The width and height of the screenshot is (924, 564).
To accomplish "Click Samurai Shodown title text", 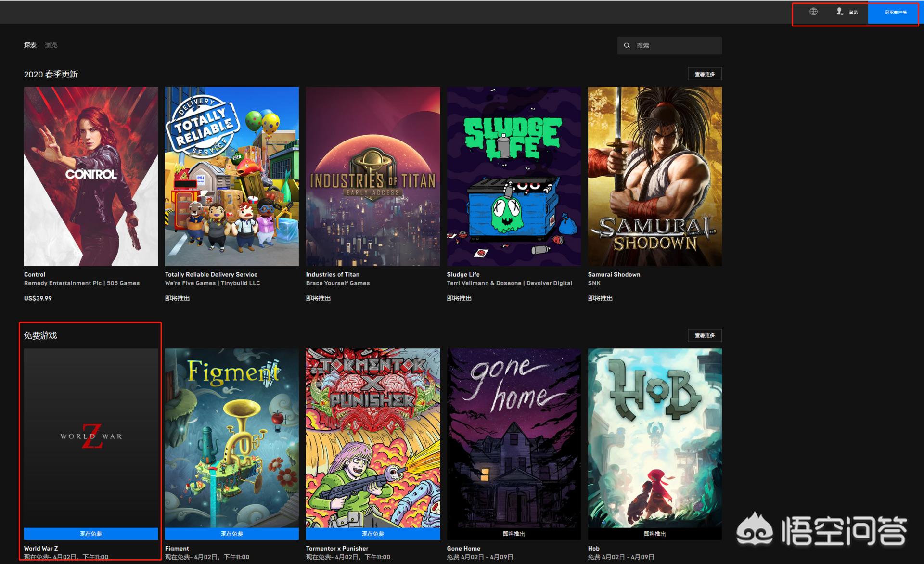I will tap(614, 274).
